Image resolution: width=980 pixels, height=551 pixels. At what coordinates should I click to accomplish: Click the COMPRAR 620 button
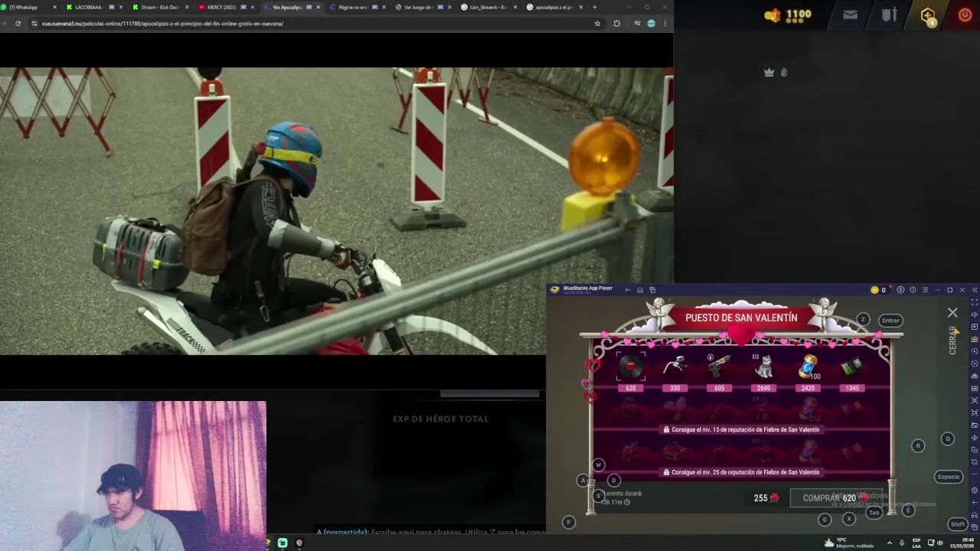(836, 498)
